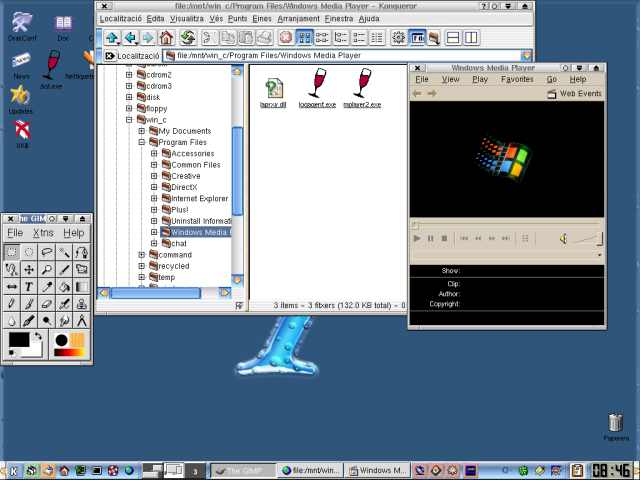Screen dimensions: 640x480
Task: Pick the Text tool in GIMP toolbox
Action: point(29,287)
